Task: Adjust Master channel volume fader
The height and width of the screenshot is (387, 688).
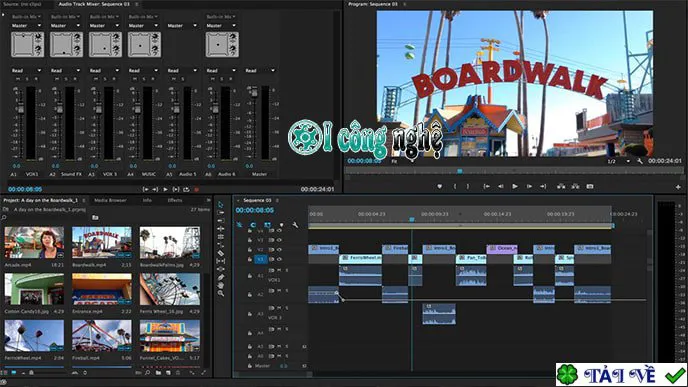Action: [x=254, y=93]
